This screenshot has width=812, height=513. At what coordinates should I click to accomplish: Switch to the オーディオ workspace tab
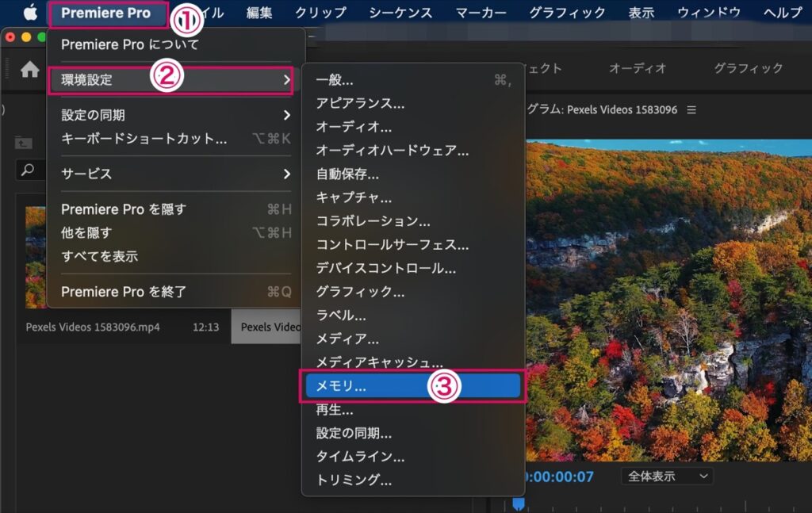pos(638,68)
